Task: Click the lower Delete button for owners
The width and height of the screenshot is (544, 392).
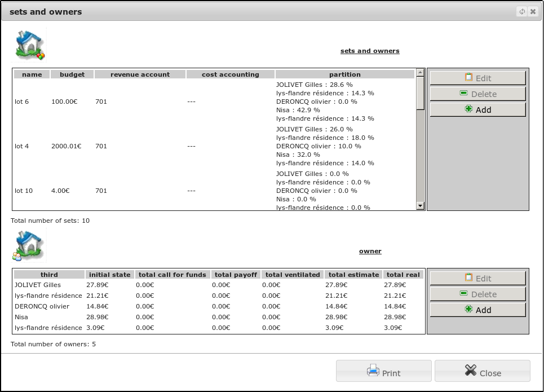Action: click(477, 294)
